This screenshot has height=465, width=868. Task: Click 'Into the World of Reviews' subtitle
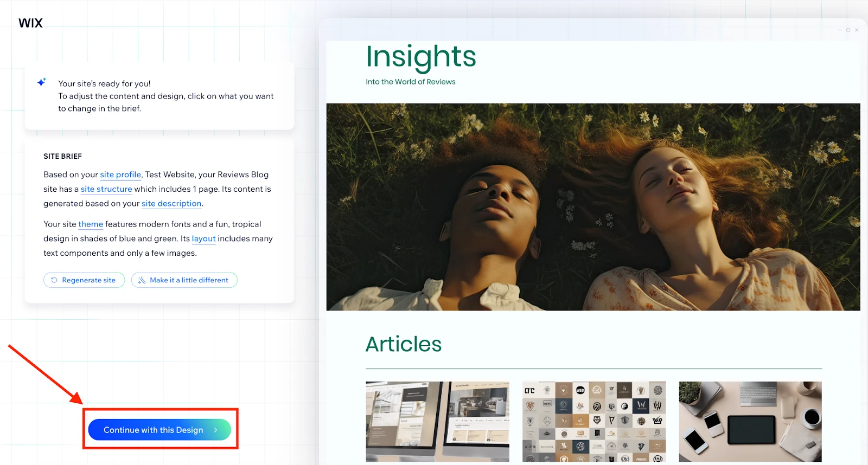tap(411, 82)
